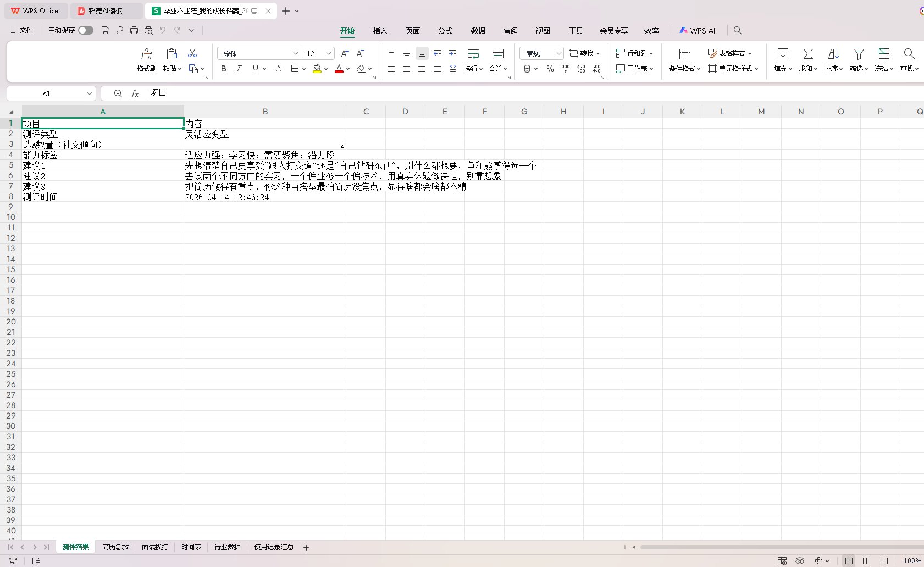Click the increase font size icon
Screen dimensions: 924x567
click(x=345, y=53)
